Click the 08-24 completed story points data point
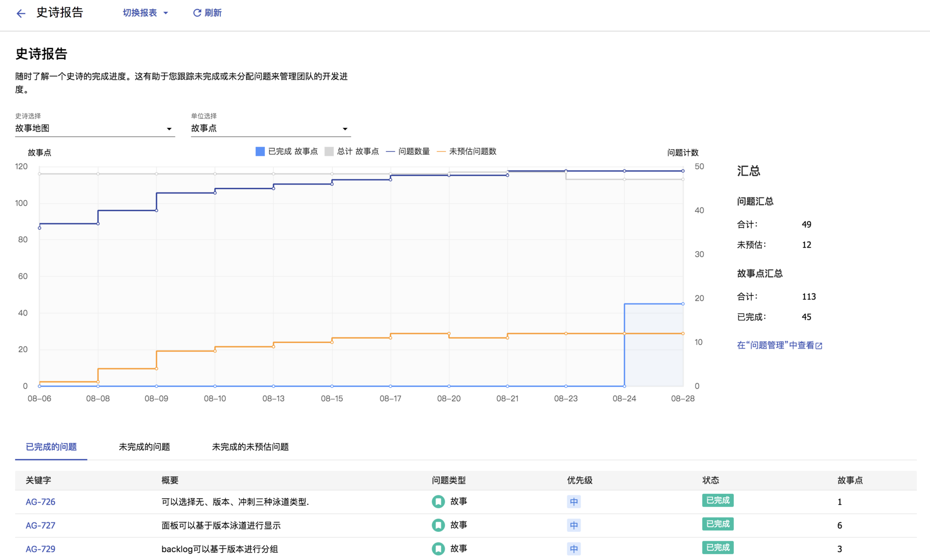This screenshot has height=560, width=930. click(624, 386)
